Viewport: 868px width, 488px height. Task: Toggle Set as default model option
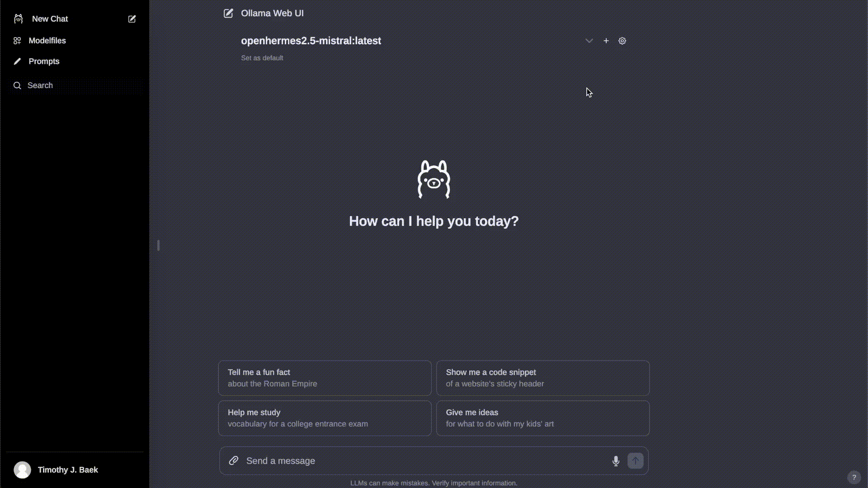(262, 57)
